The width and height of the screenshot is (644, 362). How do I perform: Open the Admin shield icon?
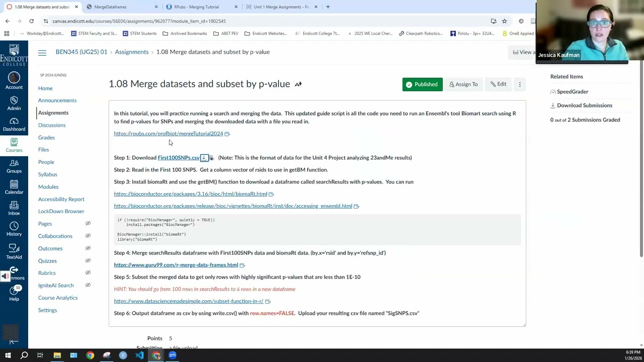pos(14,103)
